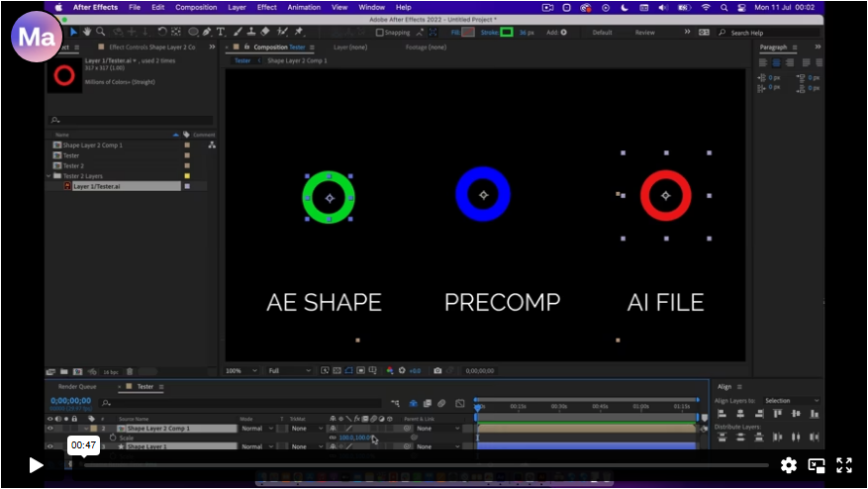Play the video with the play button
The width and height of the screenshot is (868, 489).
tap(36, 465)
